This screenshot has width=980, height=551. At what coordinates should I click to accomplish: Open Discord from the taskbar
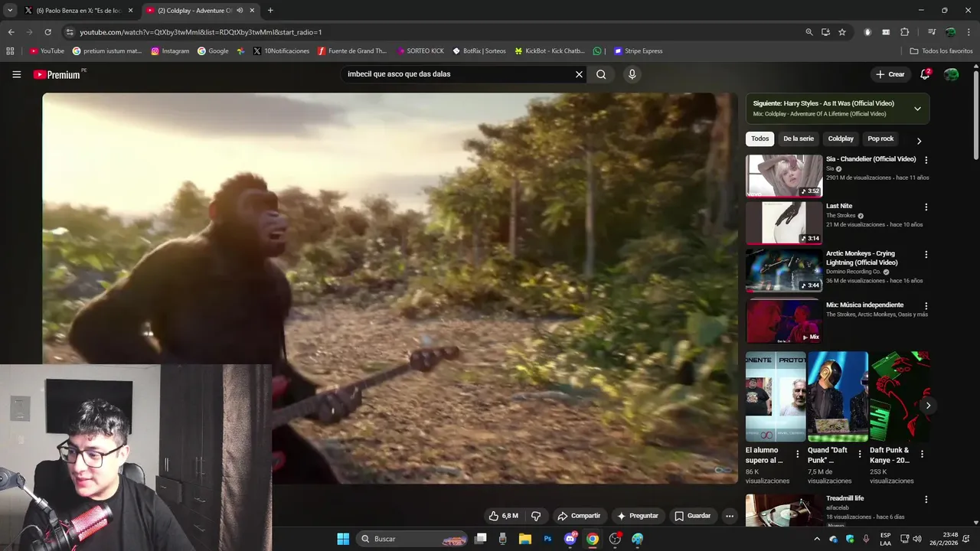tap(570, 539)
